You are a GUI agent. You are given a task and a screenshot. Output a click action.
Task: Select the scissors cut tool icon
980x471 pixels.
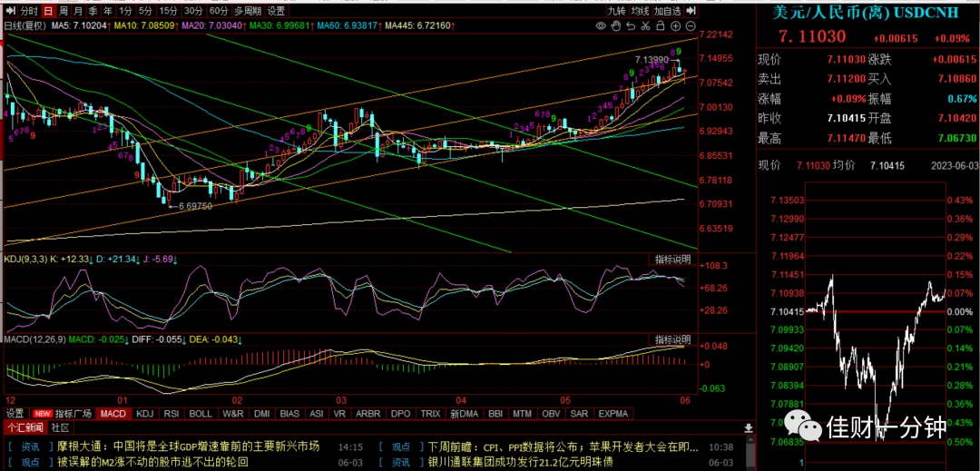point(646,26)
